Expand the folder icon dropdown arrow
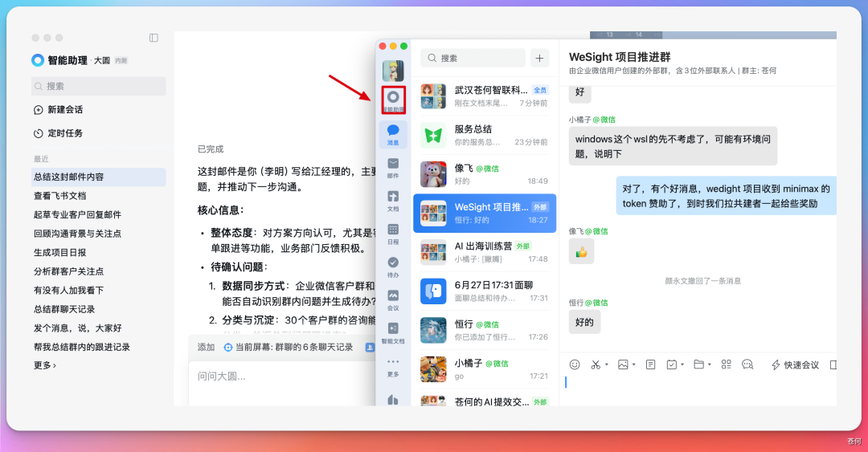The image size is (868, 452). pyautogui.click(x=710, y=364)
